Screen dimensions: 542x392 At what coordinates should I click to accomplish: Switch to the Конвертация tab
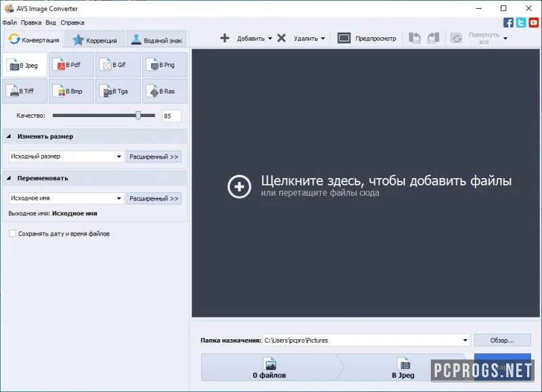point(34,39)
